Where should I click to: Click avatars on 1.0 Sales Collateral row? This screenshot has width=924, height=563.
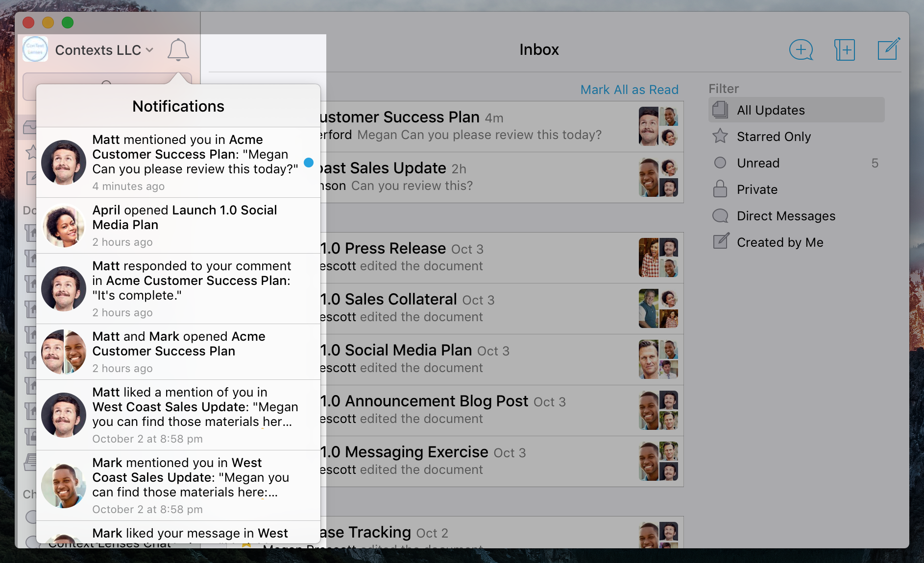tap(658, 308)
